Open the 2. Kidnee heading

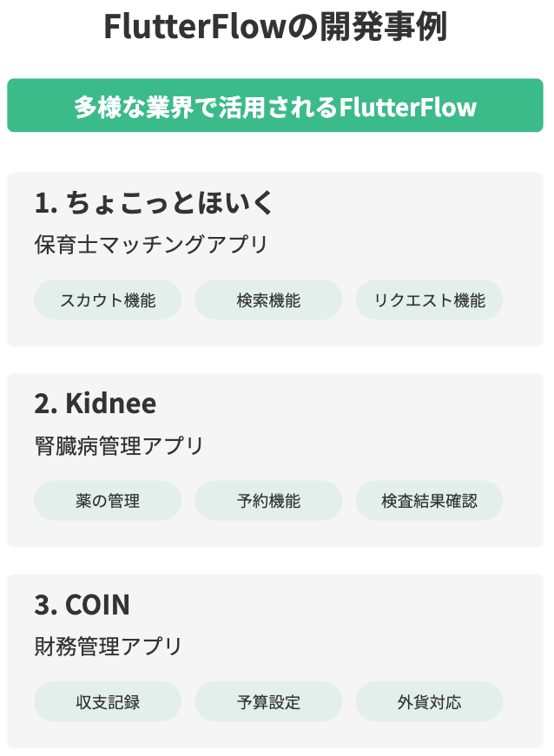pyautogui.click(x=96, y=403)
